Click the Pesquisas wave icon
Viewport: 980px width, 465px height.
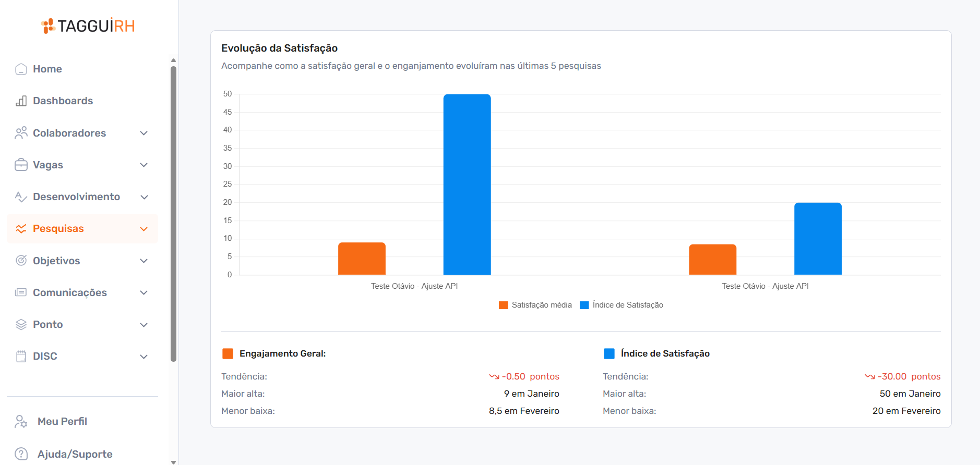coord(21,228)
